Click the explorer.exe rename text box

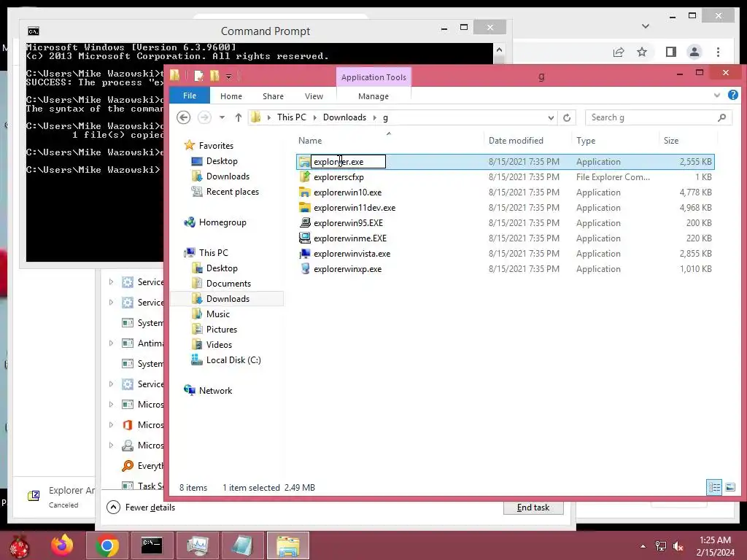coord(348,161)
